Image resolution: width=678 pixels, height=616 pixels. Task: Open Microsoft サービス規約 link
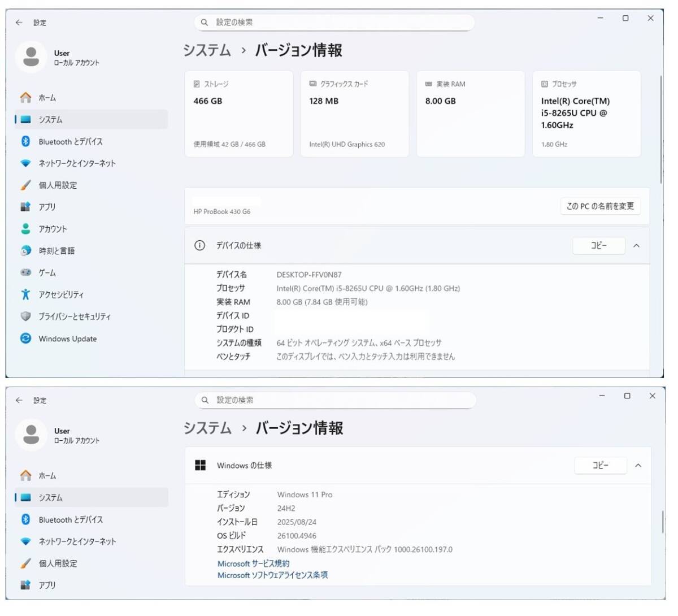[254, 564]
